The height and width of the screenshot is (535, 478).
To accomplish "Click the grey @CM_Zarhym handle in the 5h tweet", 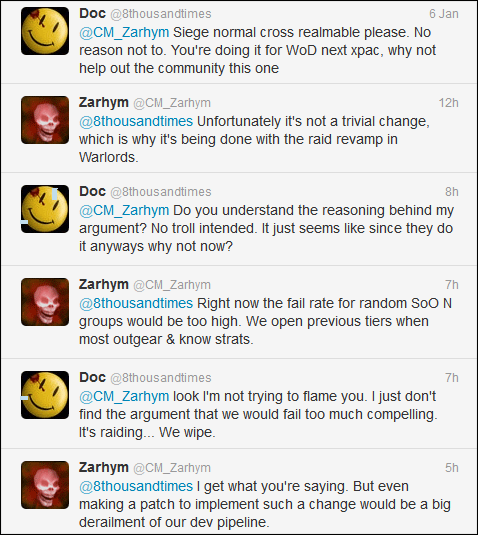I will coord(172,468).
